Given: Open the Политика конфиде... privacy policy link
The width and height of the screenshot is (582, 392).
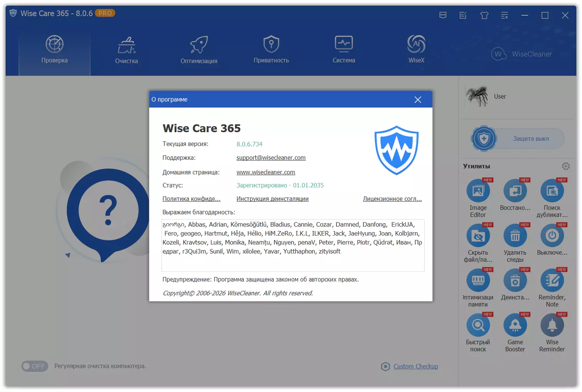Looking at the screenshot, I should pos(191,199).
